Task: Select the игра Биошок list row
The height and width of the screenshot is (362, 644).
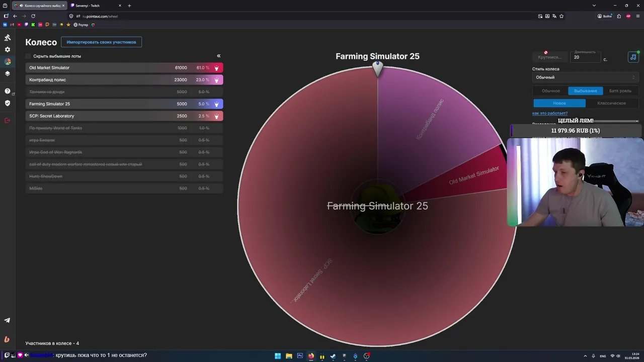Action: [124, 140]
